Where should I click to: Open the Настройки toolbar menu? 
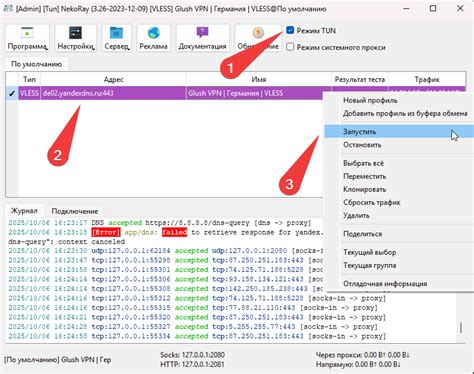pyautogui.click(x=76, y=38)
